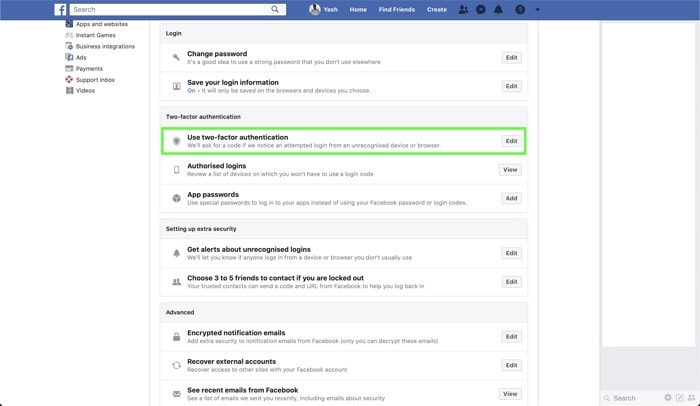Click Yash's profile picture
700x406 pixels.
[315, 9]
